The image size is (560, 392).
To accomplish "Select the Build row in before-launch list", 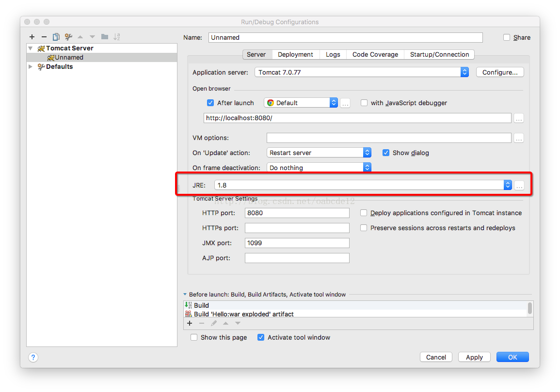I will [355, 305].
